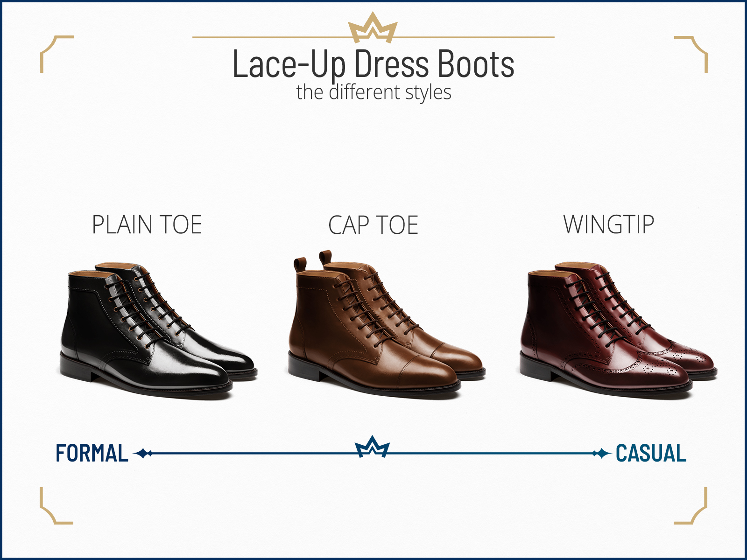Image resolution: width=747 pixels, height=560 pixels.
Task: Click the CASUAL text label
Action: click(x=651, y=453)
